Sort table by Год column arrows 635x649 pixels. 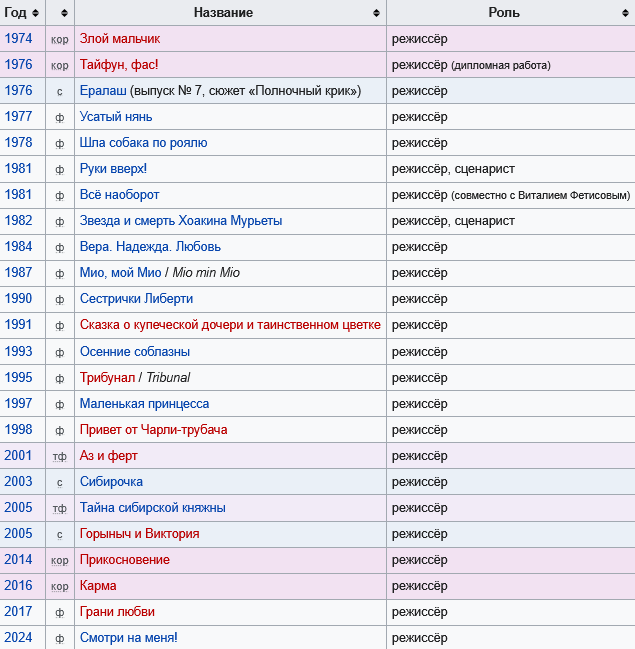(36, 13)
